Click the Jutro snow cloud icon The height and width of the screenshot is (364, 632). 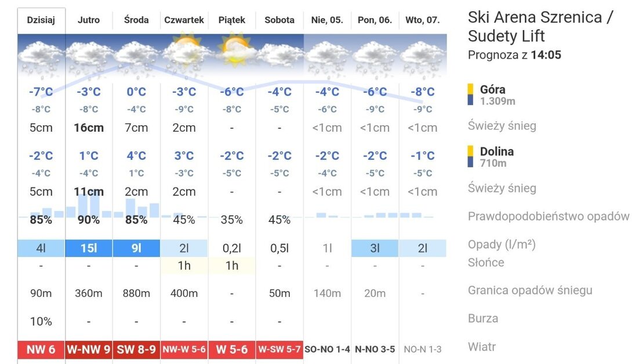[x=89, y=59]
